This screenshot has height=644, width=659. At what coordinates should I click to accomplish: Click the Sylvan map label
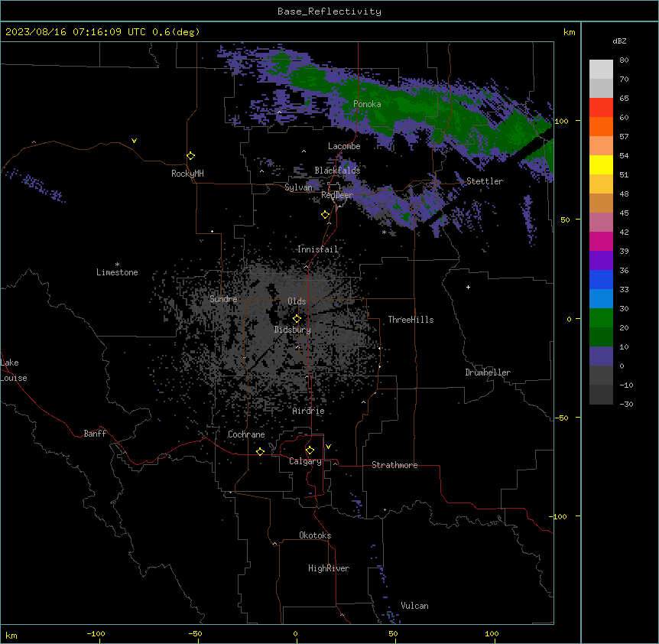298,187
